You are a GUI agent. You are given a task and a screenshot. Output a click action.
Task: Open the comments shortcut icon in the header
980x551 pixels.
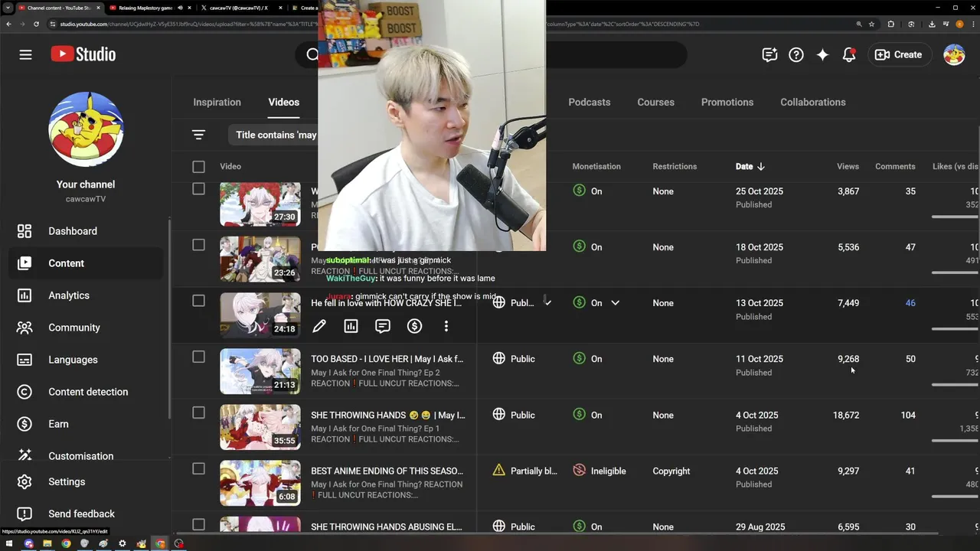coord(769,54)
